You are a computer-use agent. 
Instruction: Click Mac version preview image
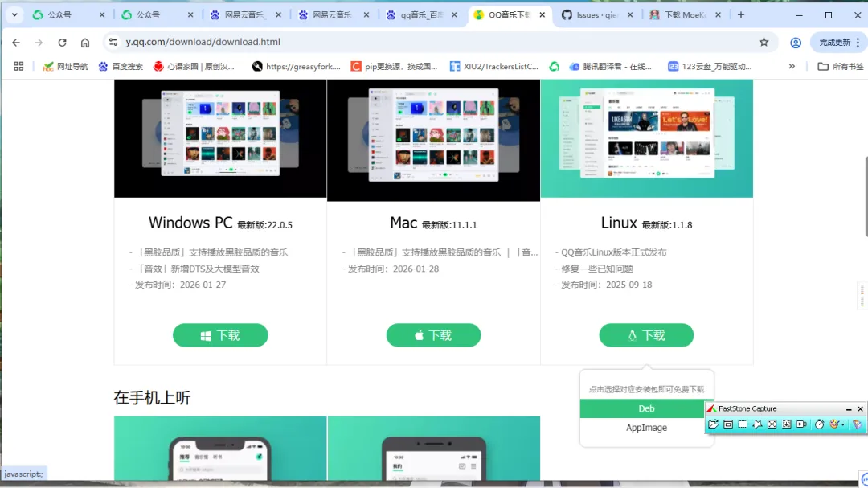tap(433, 140)
